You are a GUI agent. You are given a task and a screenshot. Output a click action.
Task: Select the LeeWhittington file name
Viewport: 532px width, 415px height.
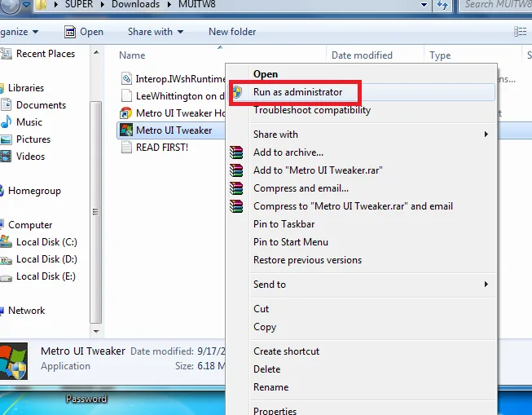coord(180,96)
